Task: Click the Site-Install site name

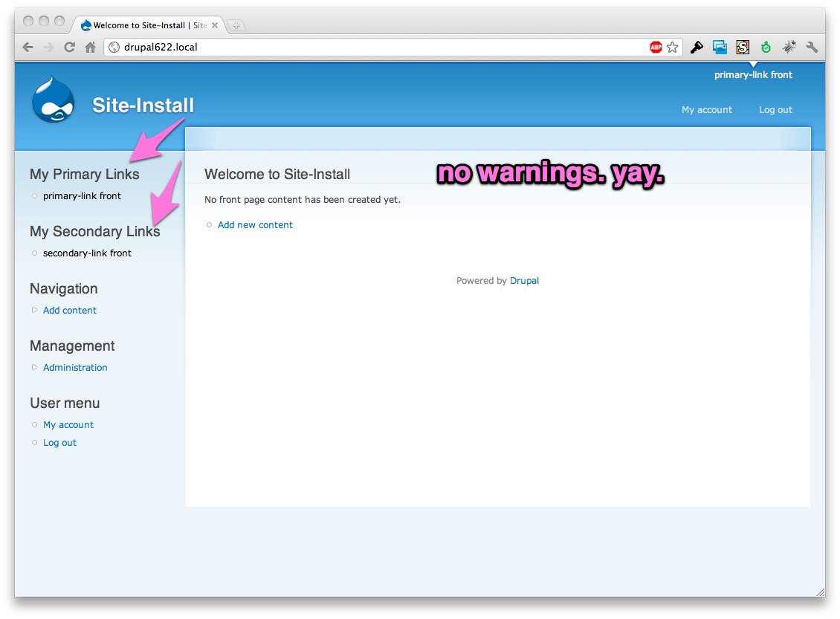Action: [143, 106]
